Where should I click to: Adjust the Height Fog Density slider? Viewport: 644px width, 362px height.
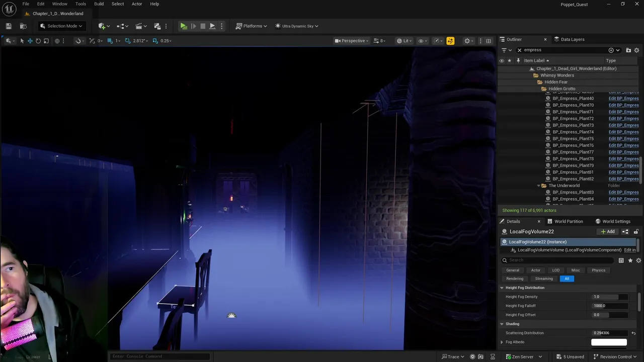pyautogui.click(x=609, y=297)
